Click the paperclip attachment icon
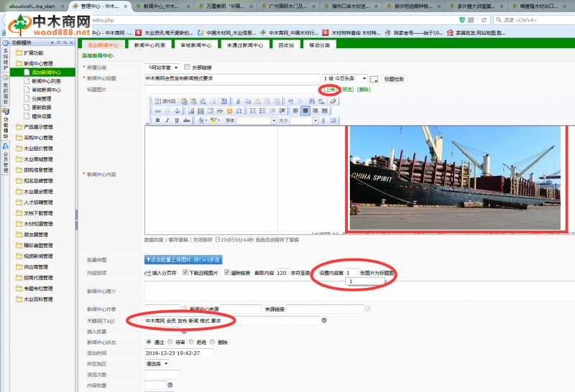This screenshot has width=575, height=392. 323,121
